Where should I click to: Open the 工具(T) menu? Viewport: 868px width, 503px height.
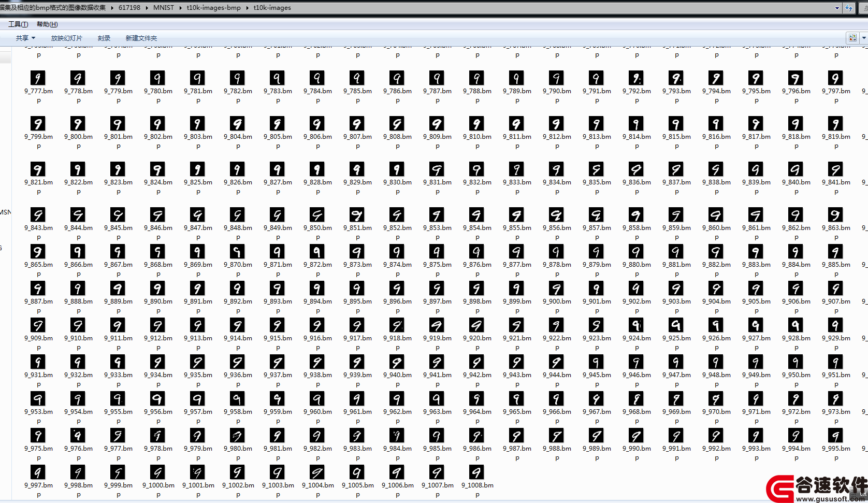[18, 24]
